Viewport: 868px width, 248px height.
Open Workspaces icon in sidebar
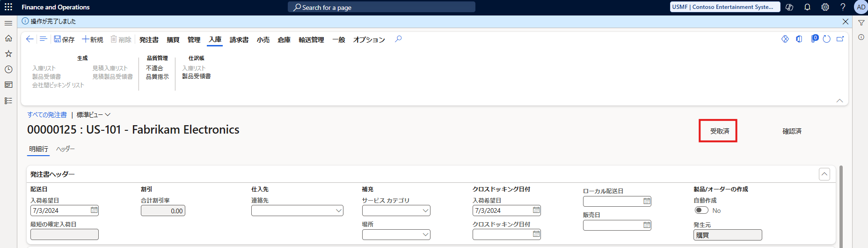pos(8,85)
